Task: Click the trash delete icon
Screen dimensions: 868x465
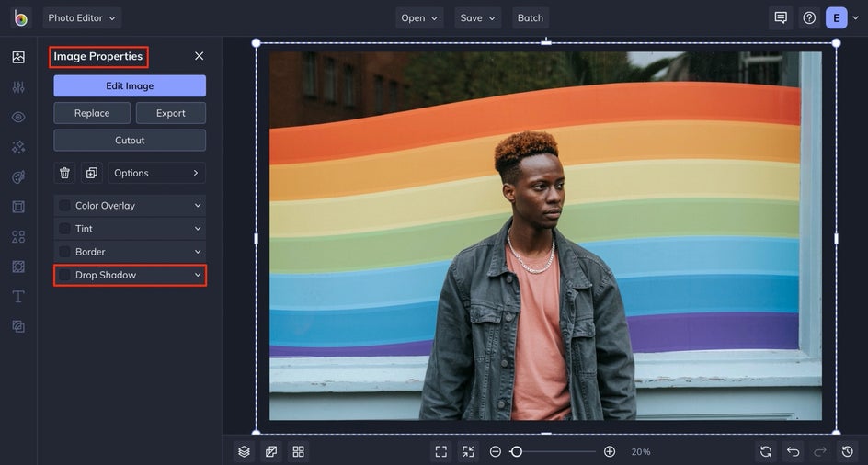Action: pos(64,173)
